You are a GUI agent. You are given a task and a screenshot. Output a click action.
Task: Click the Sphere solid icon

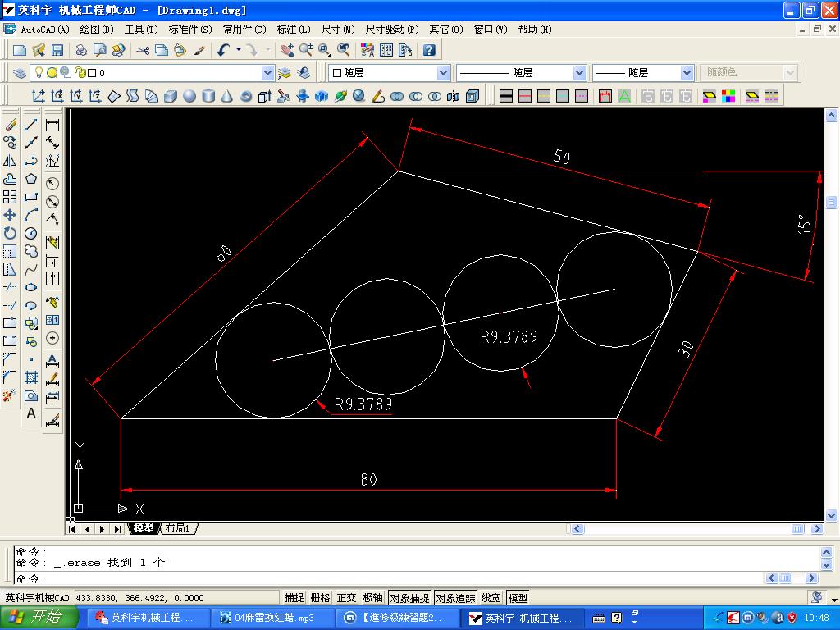click(189, 96)
